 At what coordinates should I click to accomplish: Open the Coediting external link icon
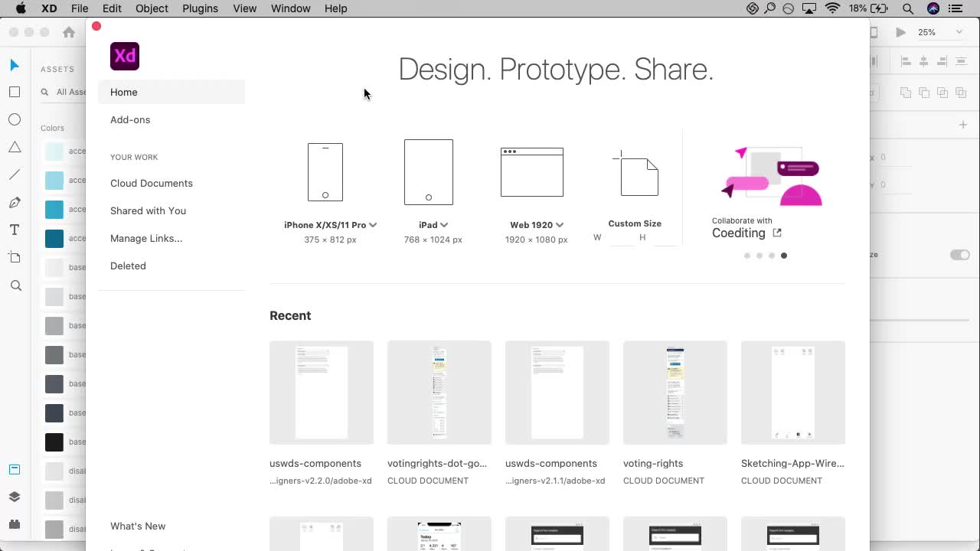[x=777, y=233]
